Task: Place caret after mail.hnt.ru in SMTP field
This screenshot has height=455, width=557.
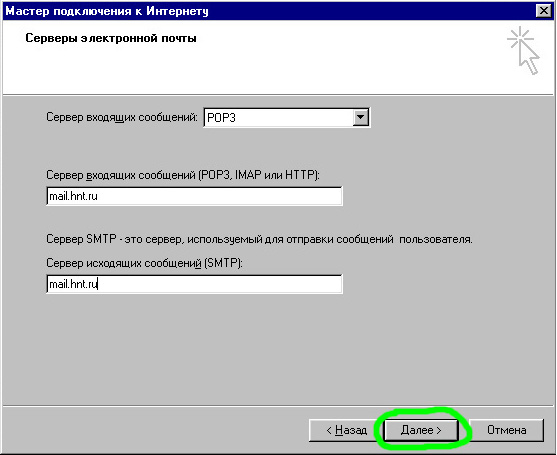Action: coord(98,284)
